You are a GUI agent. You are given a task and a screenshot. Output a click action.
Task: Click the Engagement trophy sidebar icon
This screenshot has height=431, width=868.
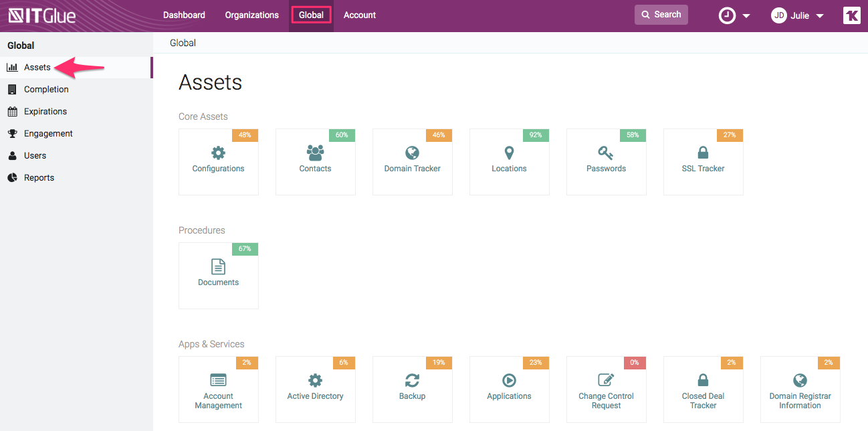pos(12,133)
